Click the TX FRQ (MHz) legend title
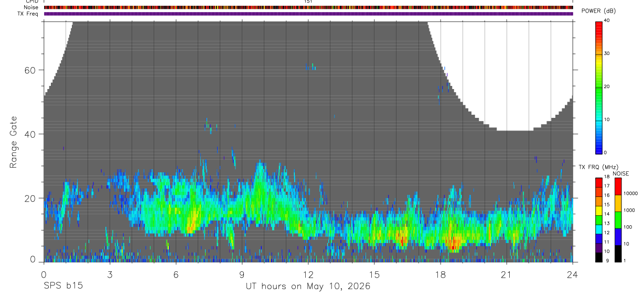Image resolution: width=644 pixels, height=297 pixels. 597,167
